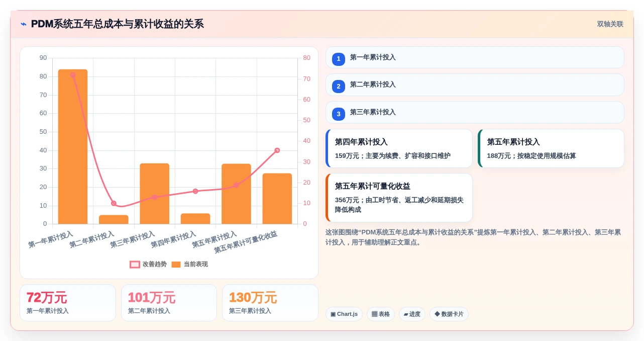Click the 130万元 stat card
The width and height of the screenshot is (644, 341).
click(x=270, y=303)
